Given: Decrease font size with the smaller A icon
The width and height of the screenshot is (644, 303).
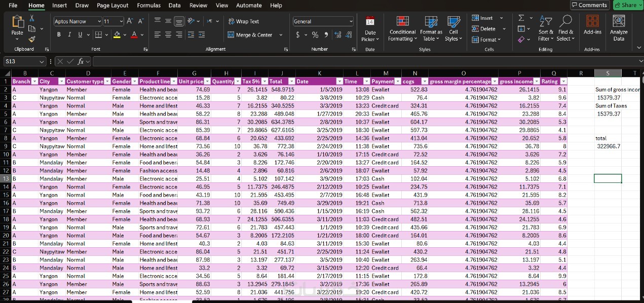Looking at the screenshot, I should [141, 21].
